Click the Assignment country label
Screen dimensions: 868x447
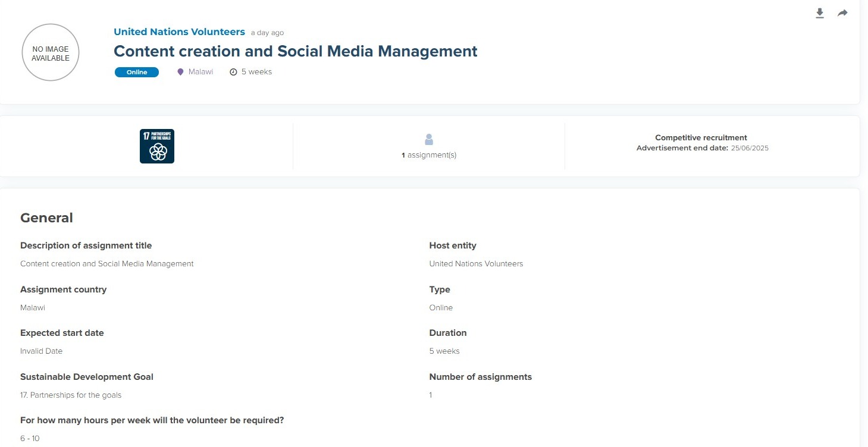click(63, 289)
